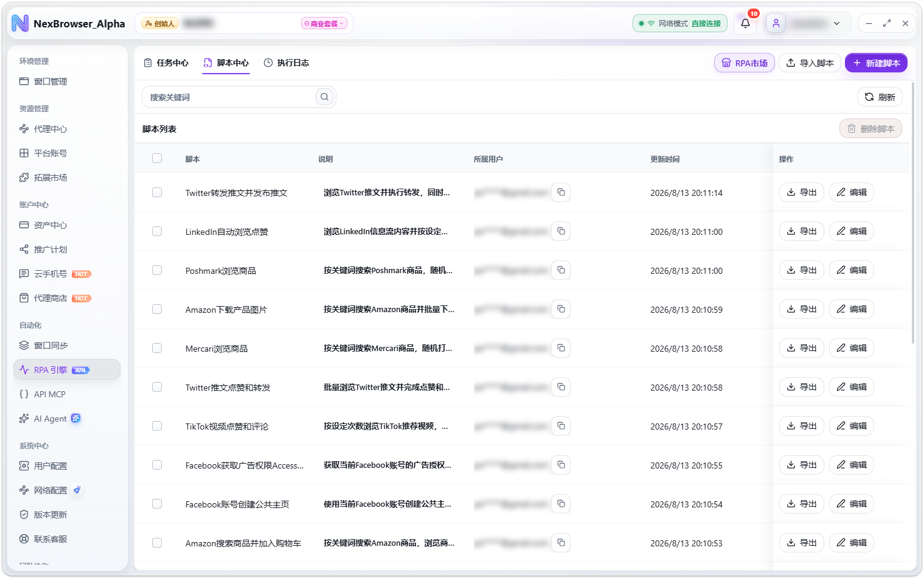Click the notification bell icon
Viewport: 924px width, 578px height.
point(745,24)
